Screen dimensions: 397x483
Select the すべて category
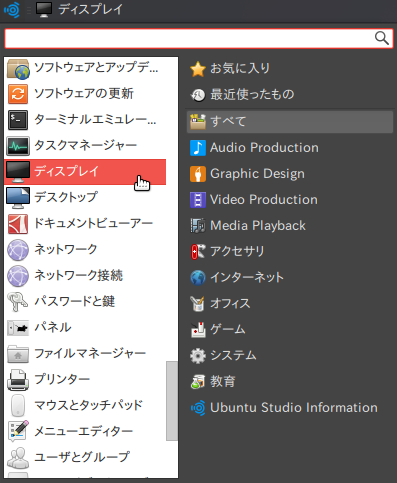pyautogui.click(x=290, y=122)
